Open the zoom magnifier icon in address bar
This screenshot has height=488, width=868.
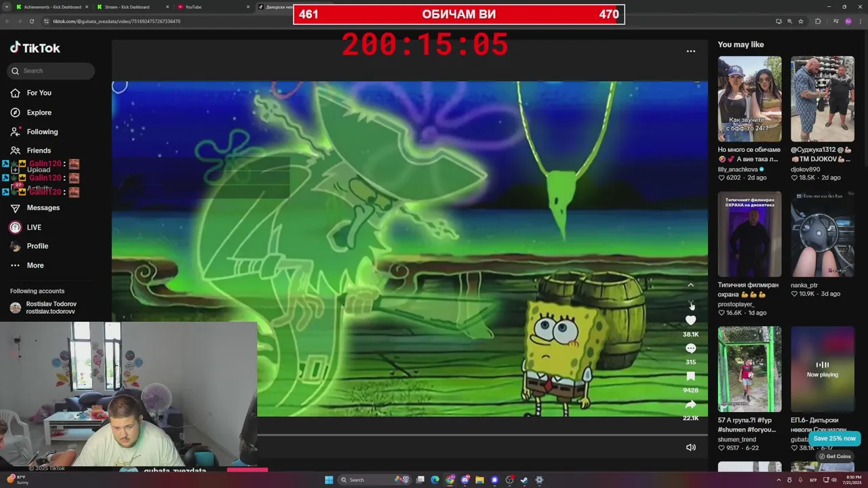(x=790, y=21)
